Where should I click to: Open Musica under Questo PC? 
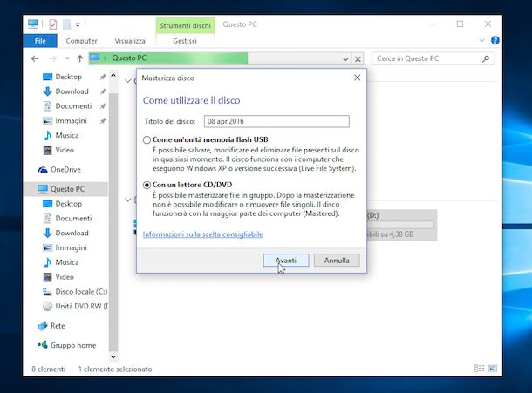tap(67, 262)
